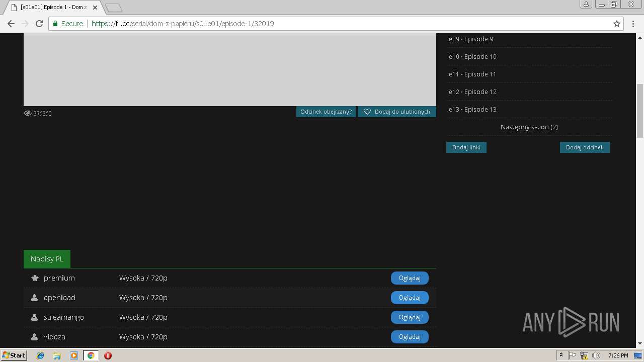Click Wysoka / 720p in the streamango row
644x362 pixels.
tap(143, 317)
